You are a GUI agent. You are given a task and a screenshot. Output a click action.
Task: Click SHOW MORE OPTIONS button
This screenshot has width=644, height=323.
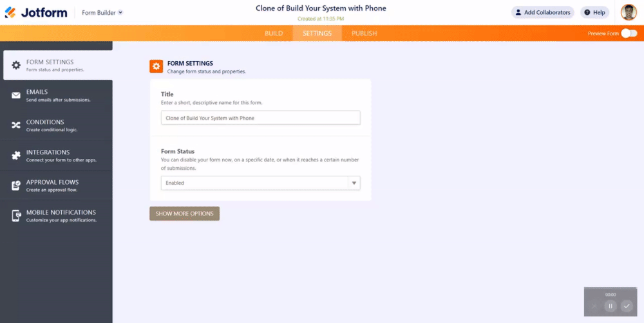[184, 214]
